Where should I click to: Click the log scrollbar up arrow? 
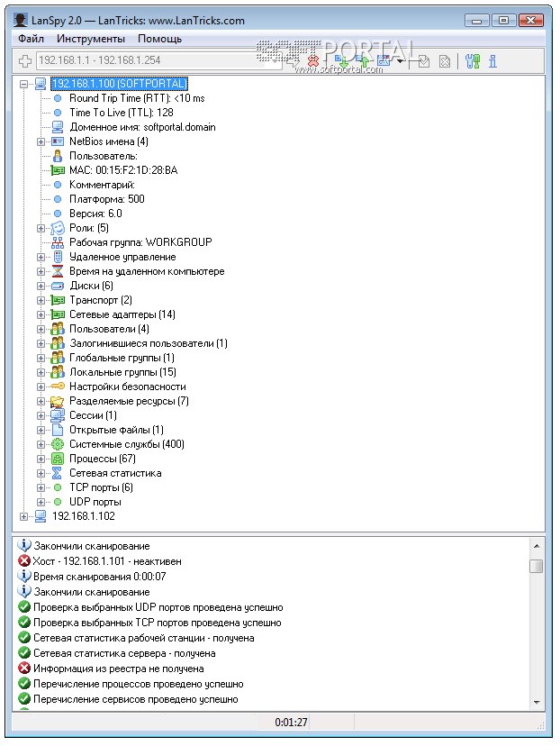point(537,546)
